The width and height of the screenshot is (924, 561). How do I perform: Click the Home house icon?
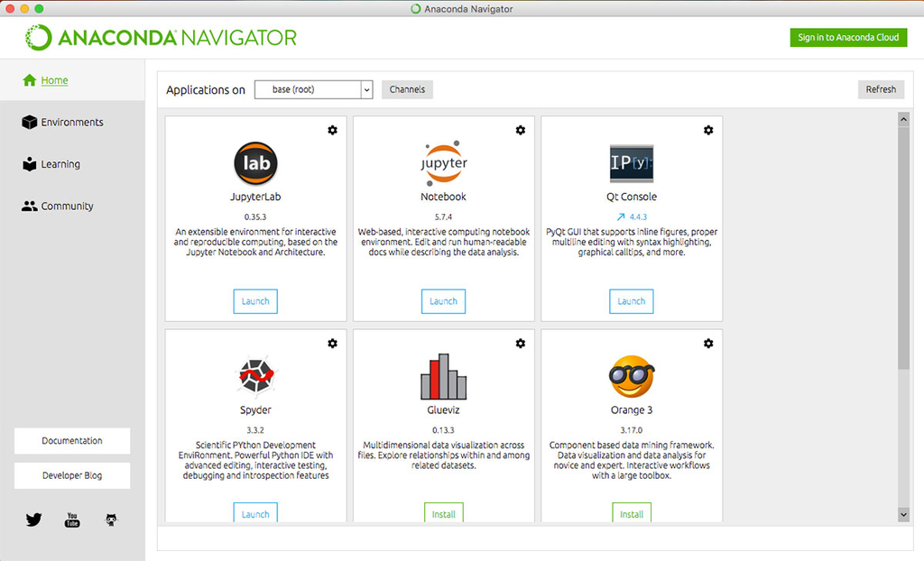coord(30,80)
